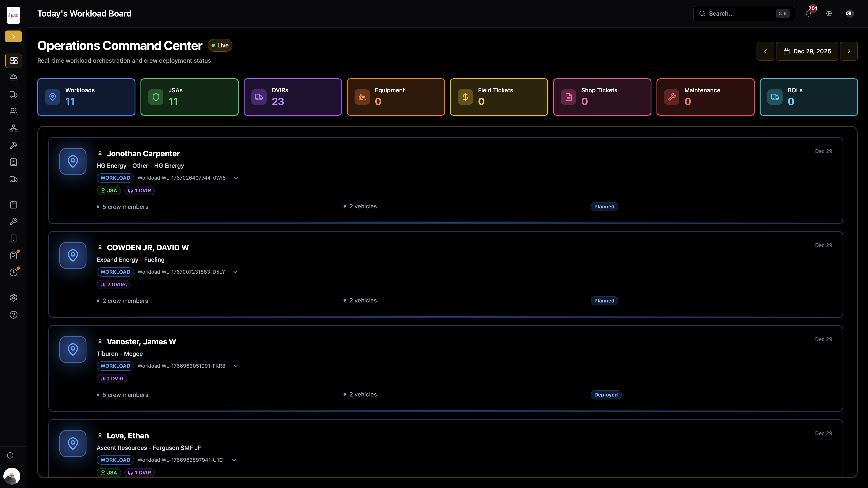The image size is (868, 488).
Task: Select the DVIRs stat card
Action: (x=292, y=97)
